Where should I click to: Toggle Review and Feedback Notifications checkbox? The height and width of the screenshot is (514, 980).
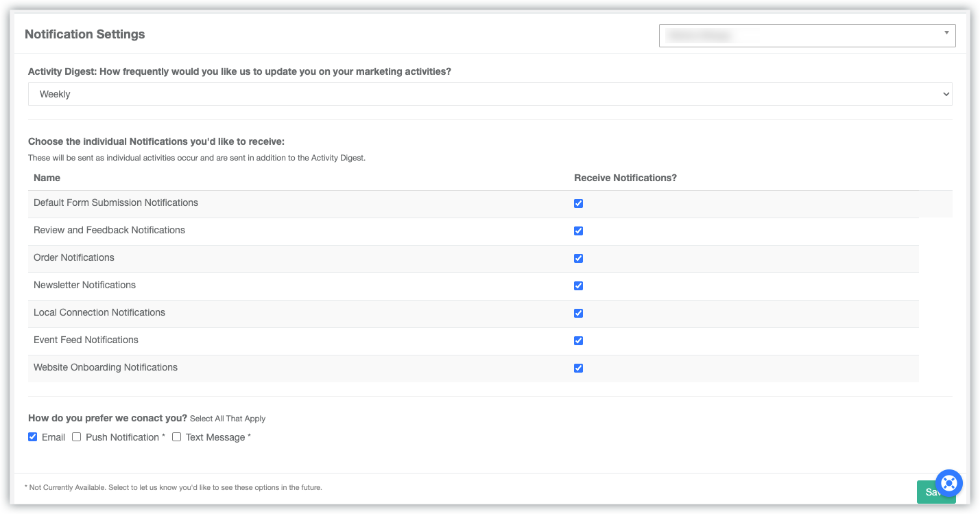tap(578, 231)
